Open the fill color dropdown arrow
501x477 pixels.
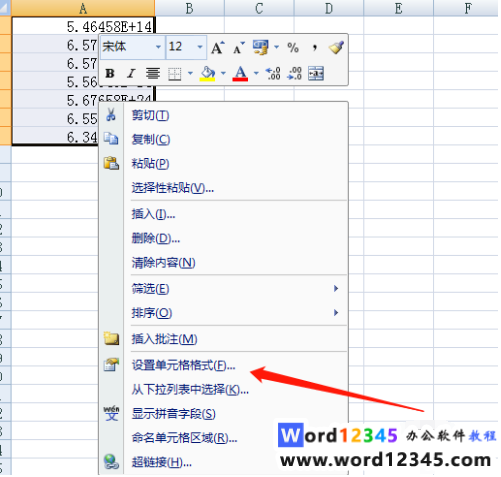click(x=223, y=73)
